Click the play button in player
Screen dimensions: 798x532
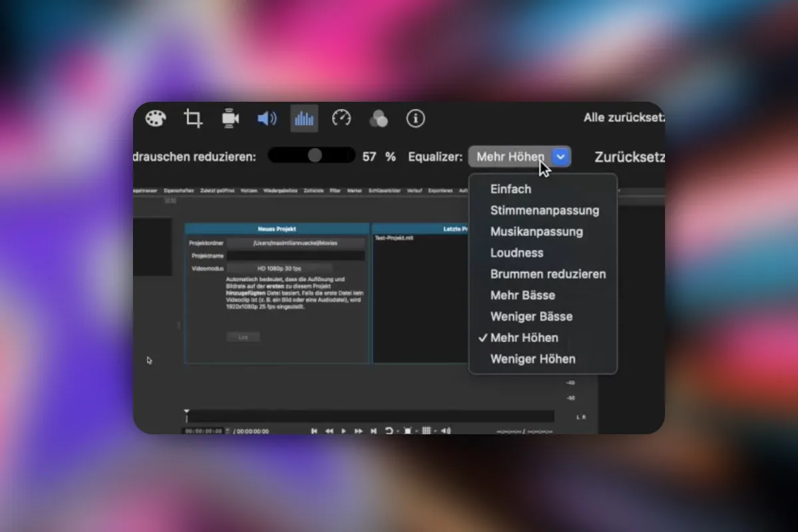click(344, 431)
